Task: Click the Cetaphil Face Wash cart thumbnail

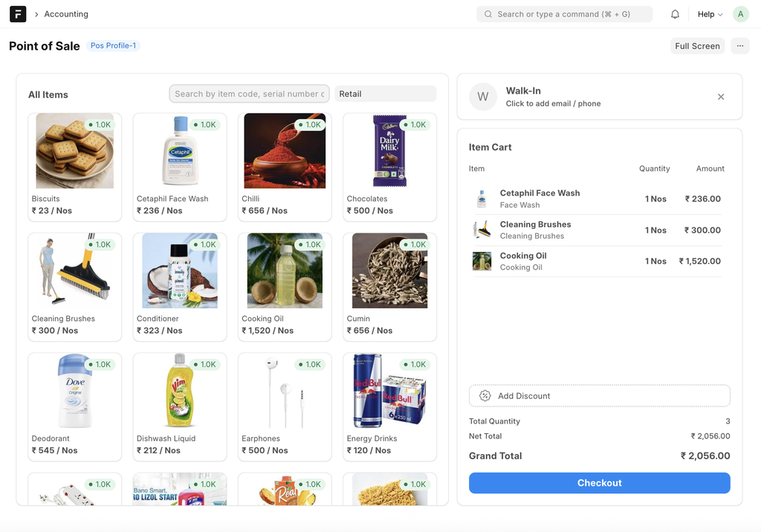Action: coord(482,199)
